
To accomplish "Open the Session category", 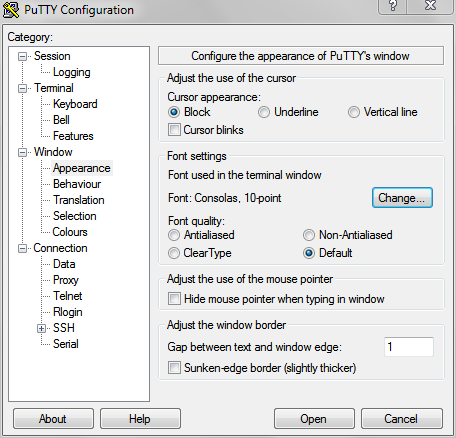I will point(52,56).
